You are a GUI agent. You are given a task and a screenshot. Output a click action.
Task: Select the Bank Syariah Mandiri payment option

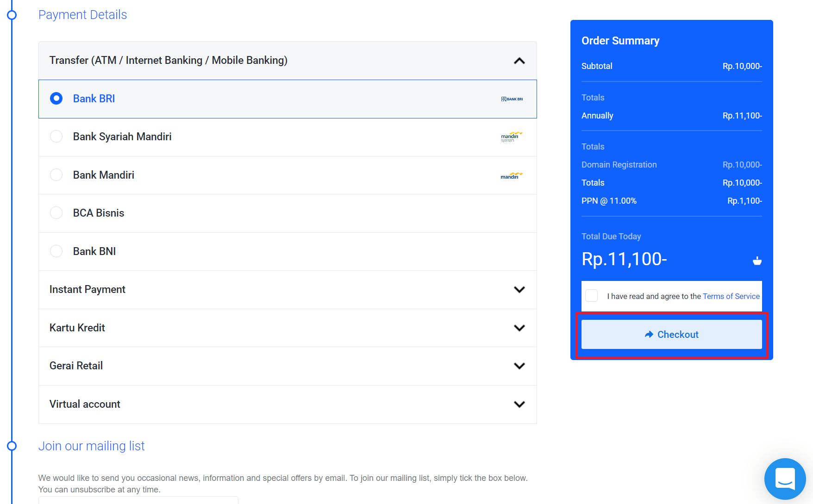[x=56, y=137]
